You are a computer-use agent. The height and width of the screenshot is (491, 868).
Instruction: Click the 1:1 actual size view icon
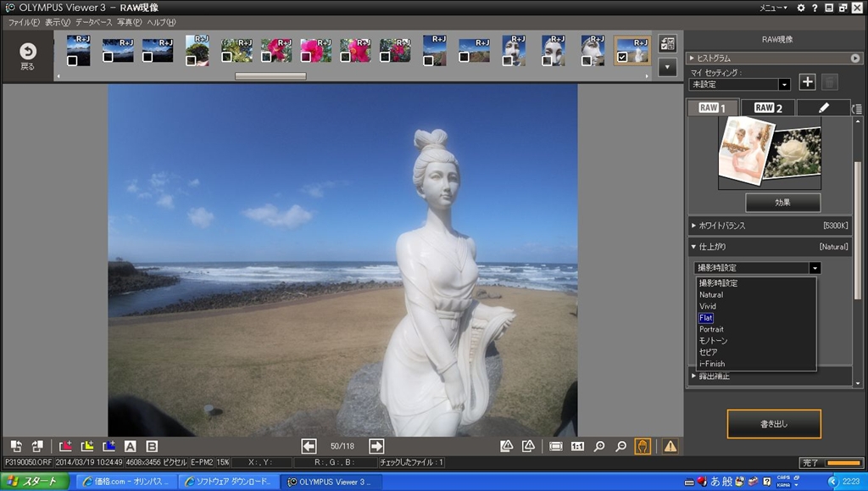tap(577, 446)
